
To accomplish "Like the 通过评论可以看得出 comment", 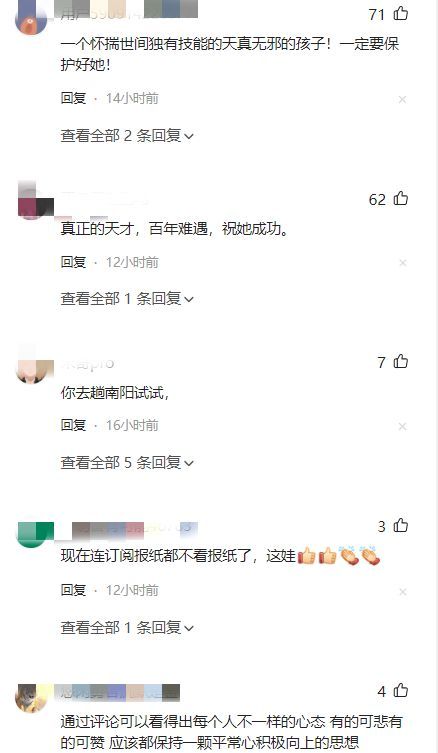I will pyautogui.click(x=401, y=691).
